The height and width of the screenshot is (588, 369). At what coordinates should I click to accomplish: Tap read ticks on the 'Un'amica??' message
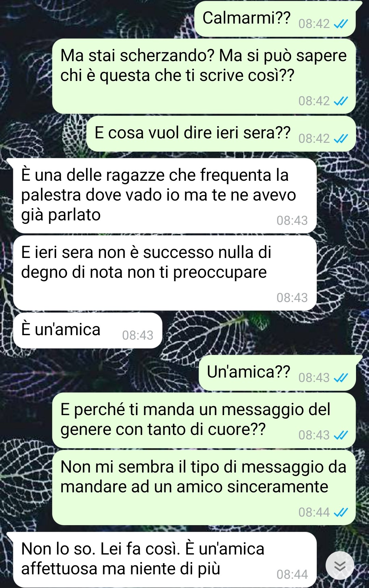pyautogui.click(x=341, y=378)
